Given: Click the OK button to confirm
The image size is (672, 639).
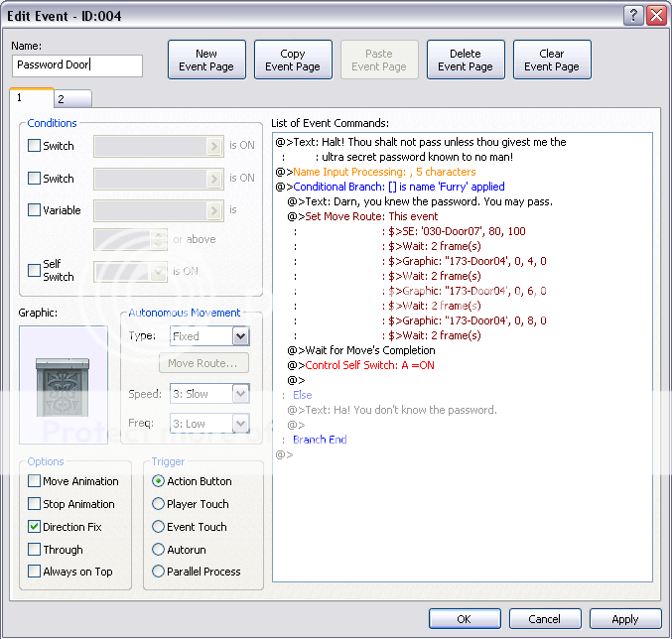Looking at the screenshot, I should click(464, 619).
